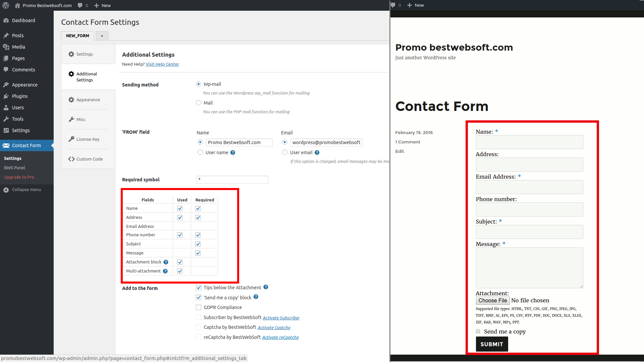The image size is (644, 362).
Task: Click Visit Help Center link
Action: pos(162,64)
